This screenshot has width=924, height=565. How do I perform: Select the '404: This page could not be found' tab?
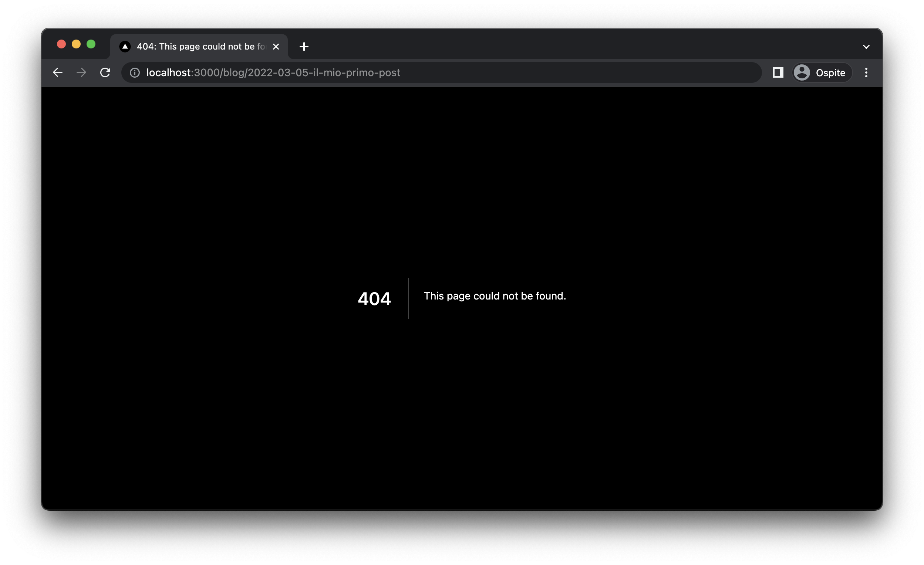199,47
